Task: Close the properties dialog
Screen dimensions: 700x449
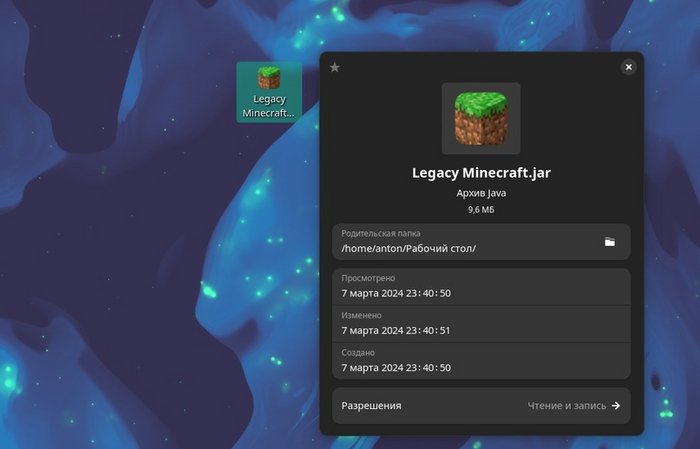Action: pyautogui.click(x=629, y=67)
